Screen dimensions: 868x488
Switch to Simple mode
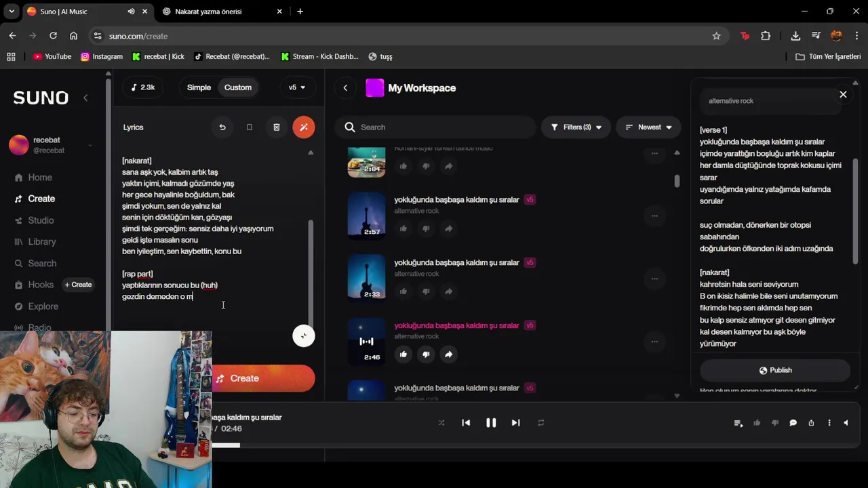pos(199,87)
